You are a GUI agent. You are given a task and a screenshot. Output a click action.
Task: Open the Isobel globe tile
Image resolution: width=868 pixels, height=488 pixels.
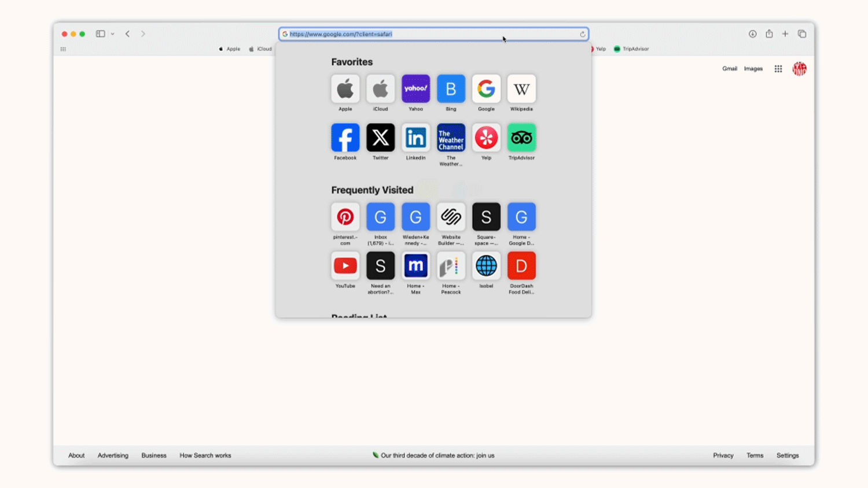[x=486, y=266]
